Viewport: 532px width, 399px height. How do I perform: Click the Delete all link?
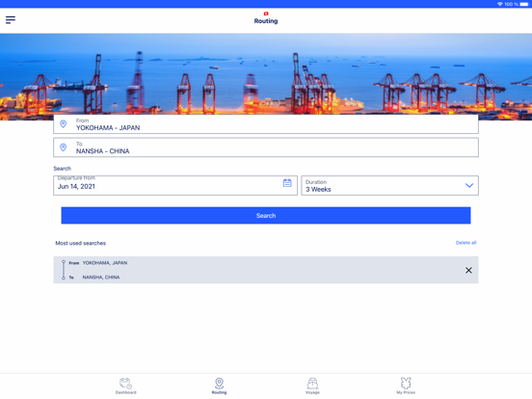coord(465,243)
